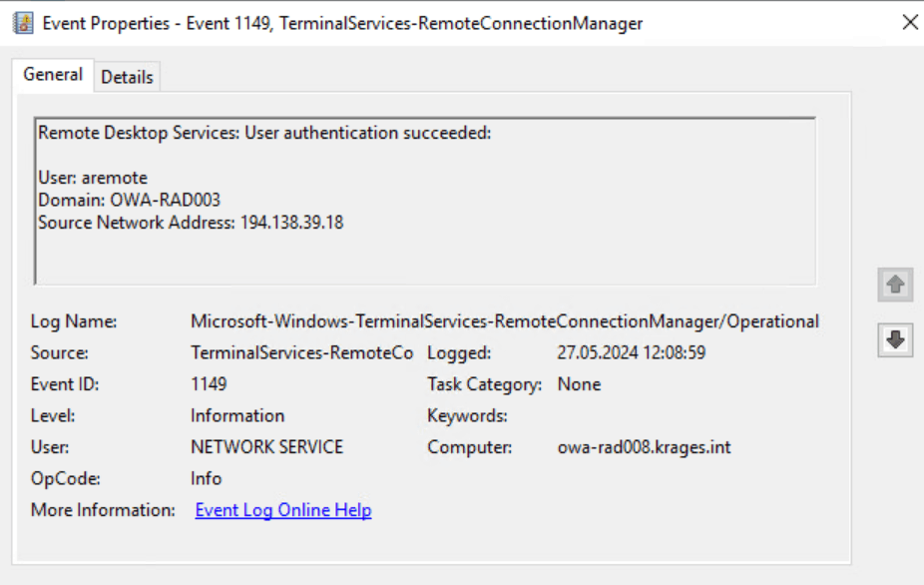Click the Logged date 27.05.2024 12:08:59
The image size is (924, 585).
point(632,353)
